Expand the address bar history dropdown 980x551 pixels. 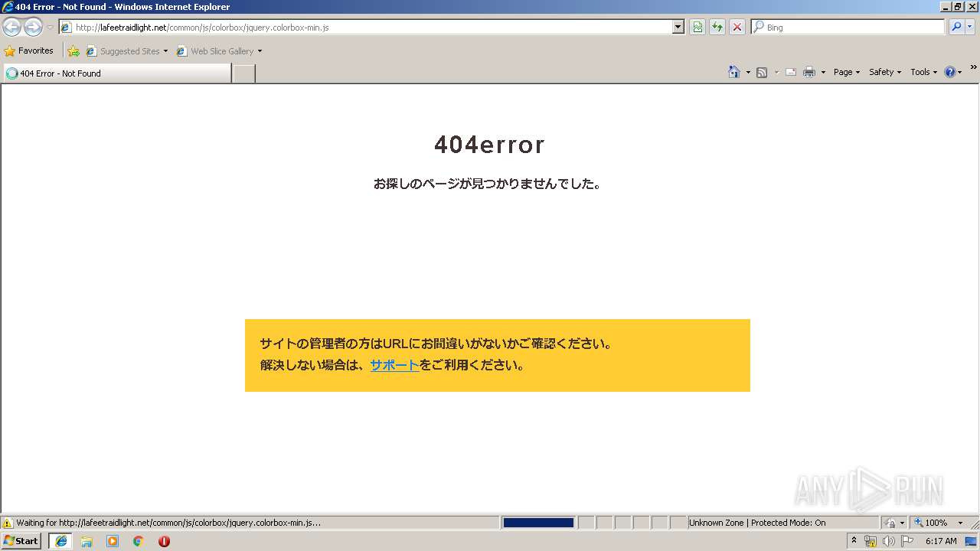point(678,27)
